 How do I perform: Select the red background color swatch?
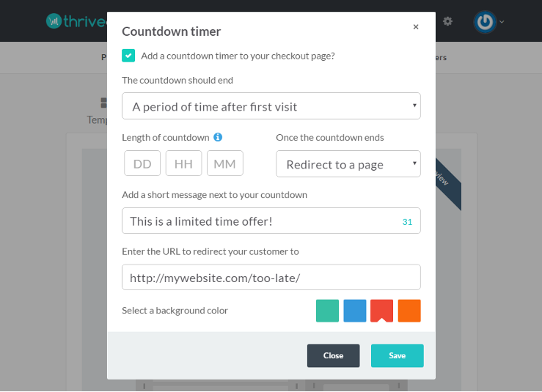point(381,311)
